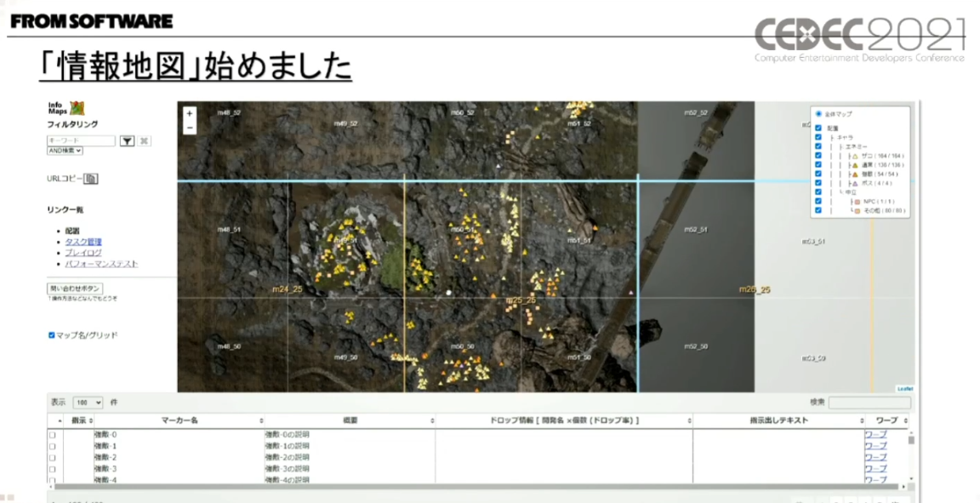Click the 配置 entry in the link list
This screenshot has height=503, width=980.
(x=71, y=231)
